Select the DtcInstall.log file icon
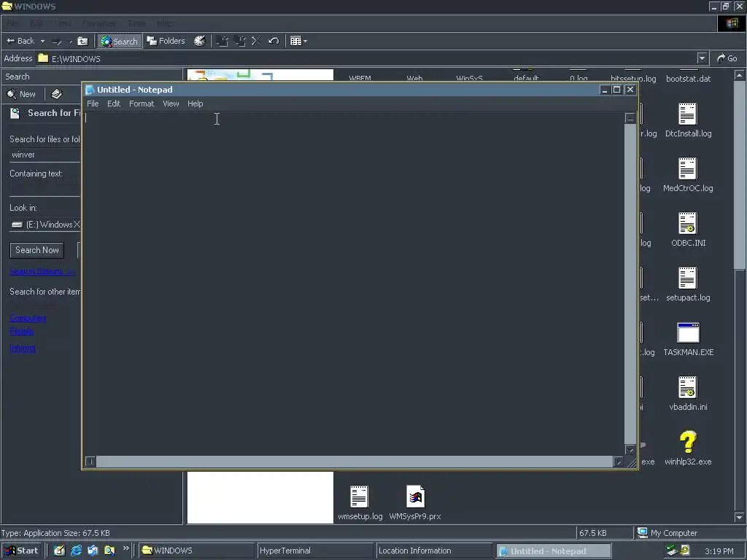The width and height of the screenshot is (747, 560). coord(688,114)
